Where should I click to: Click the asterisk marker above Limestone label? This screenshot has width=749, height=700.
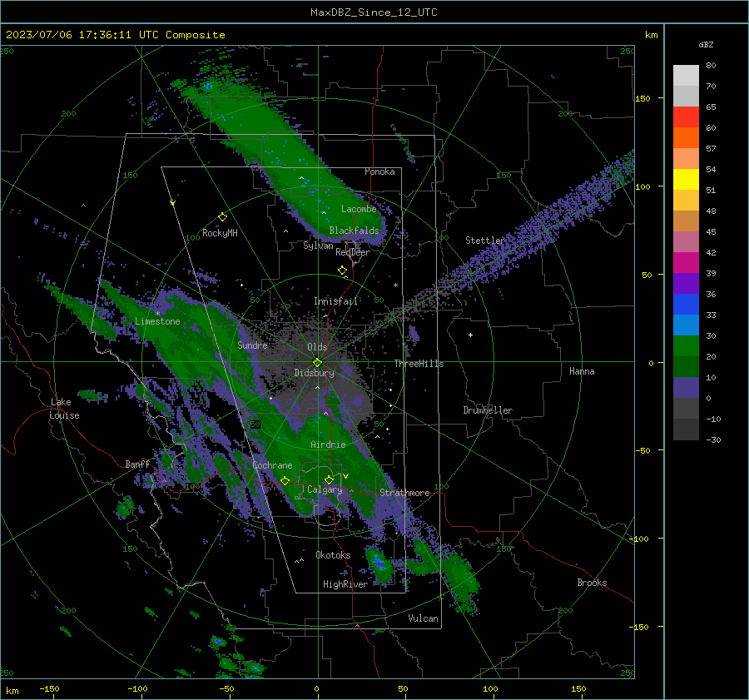coord(157,314)
